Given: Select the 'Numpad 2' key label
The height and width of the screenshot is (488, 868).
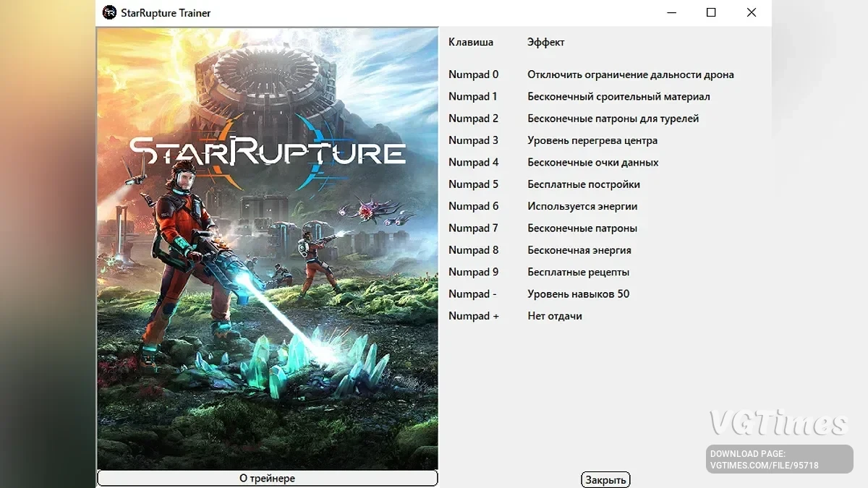Looking at the screenshot, I should coord(473,118).
